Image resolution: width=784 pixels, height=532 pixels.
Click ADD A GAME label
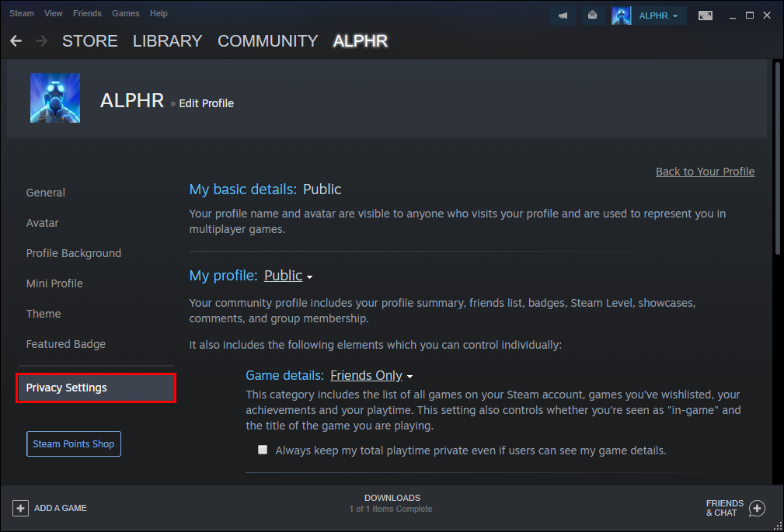(61, 508)
